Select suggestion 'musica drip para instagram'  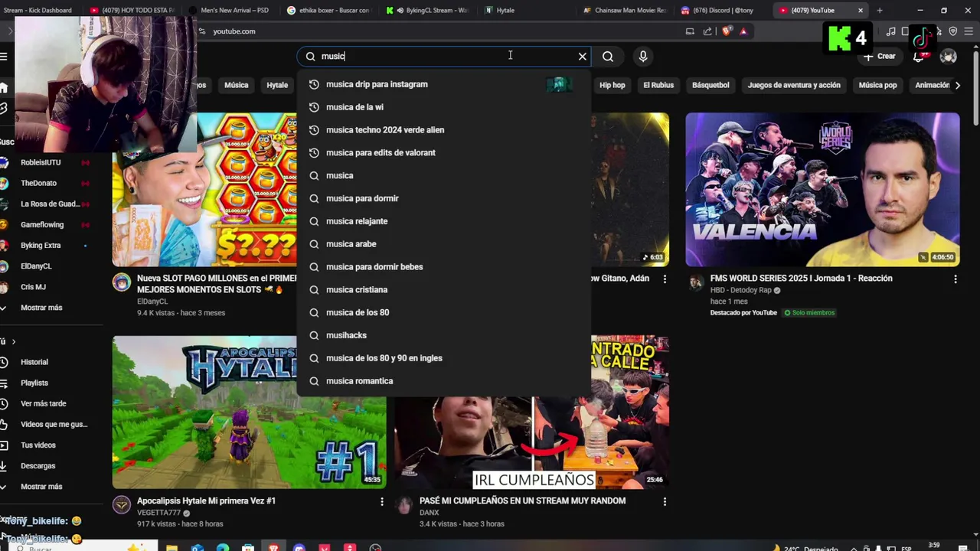coord(444,84)
